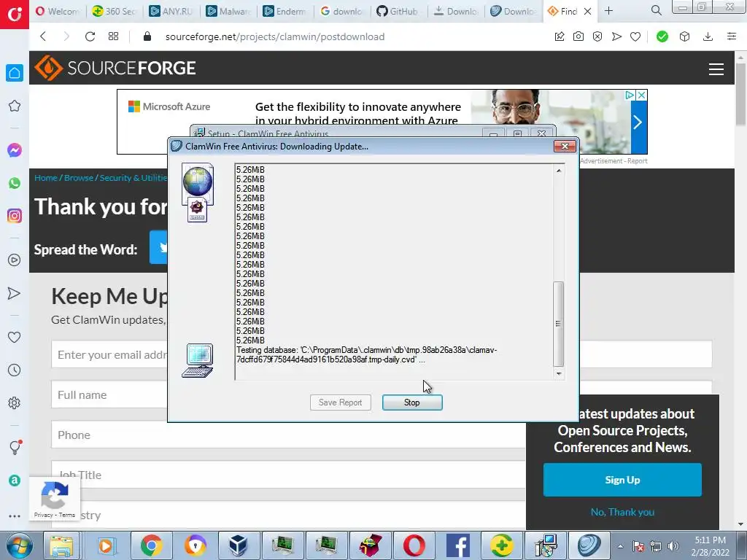Switch to the 360 Security tab
This screenshot has height=560, width=747.
pos(114,11)
